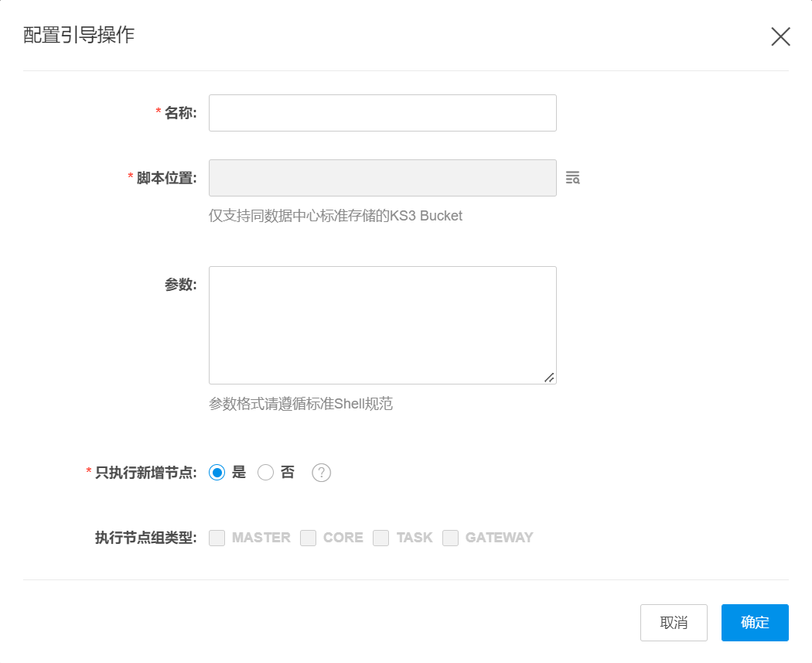Focus the 名称 input field
This screenshot has width=812, height=663.
pos(382,113)
